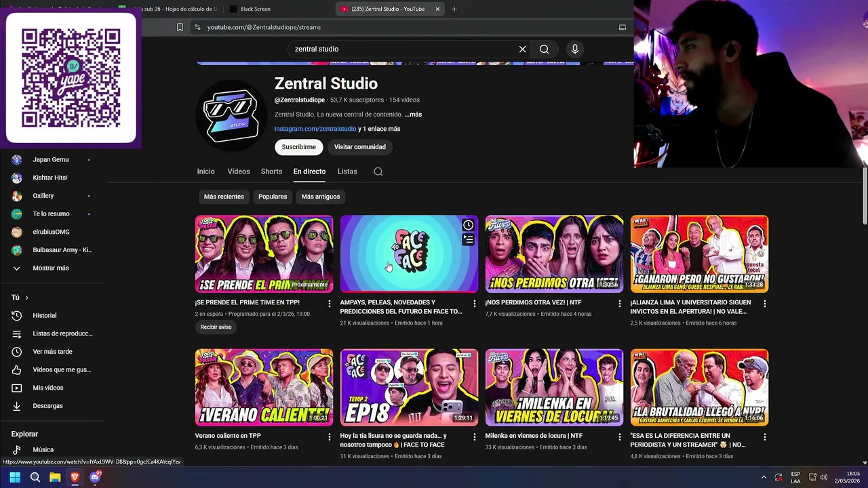Open options menu for ALIANZA LIMA Y UNIVERSITARIO video

(x=765, y=304)
